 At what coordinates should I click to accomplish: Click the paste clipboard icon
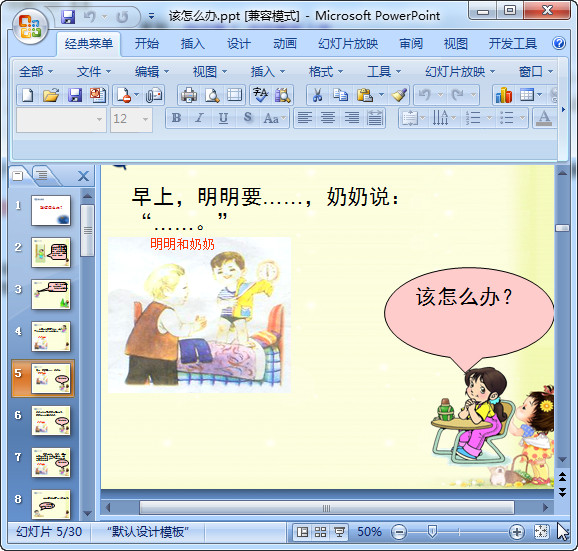tap(365, 95)
